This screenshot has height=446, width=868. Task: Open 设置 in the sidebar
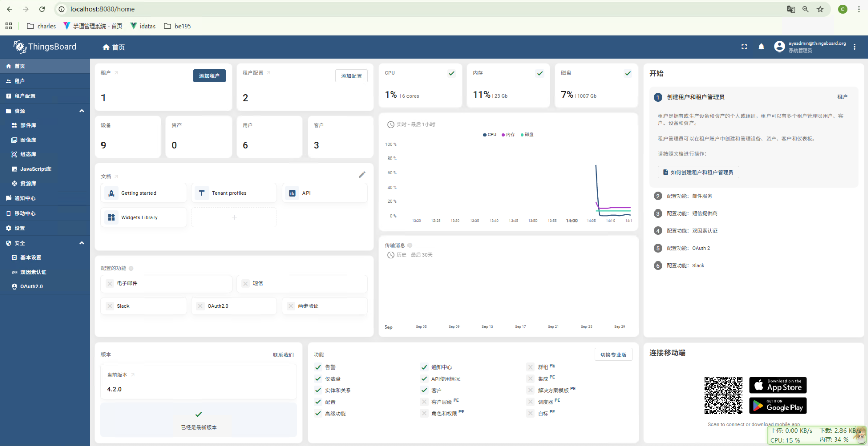45,228
